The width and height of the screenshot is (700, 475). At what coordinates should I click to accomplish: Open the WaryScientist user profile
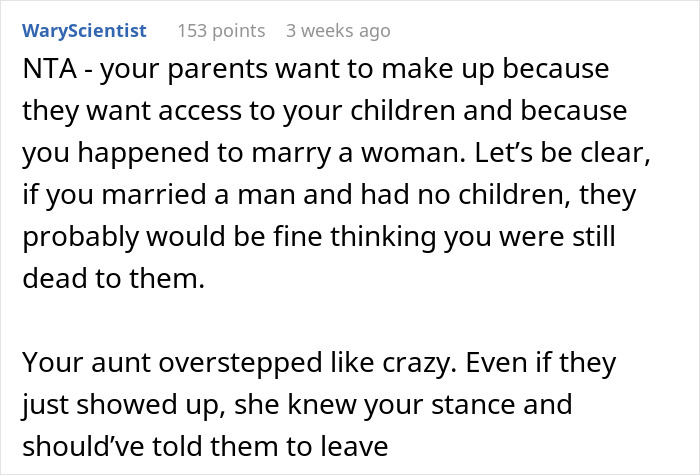pyautogui.click(x=86, y=31)
